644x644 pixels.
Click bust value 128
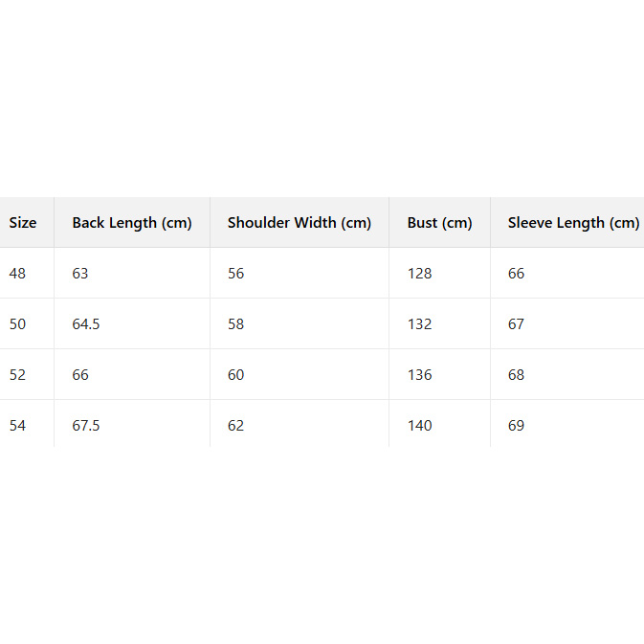(x=419, y=274)
